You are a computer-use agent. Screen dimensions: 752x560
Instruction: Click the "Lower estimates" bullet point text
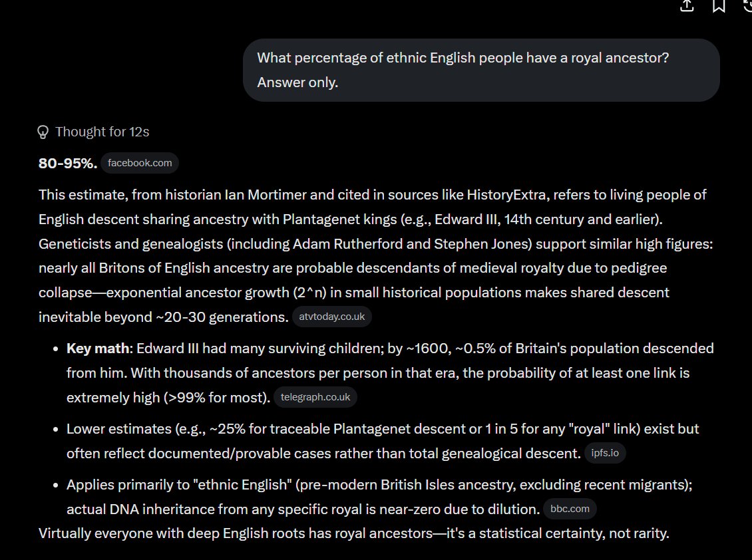click(383, 441)
